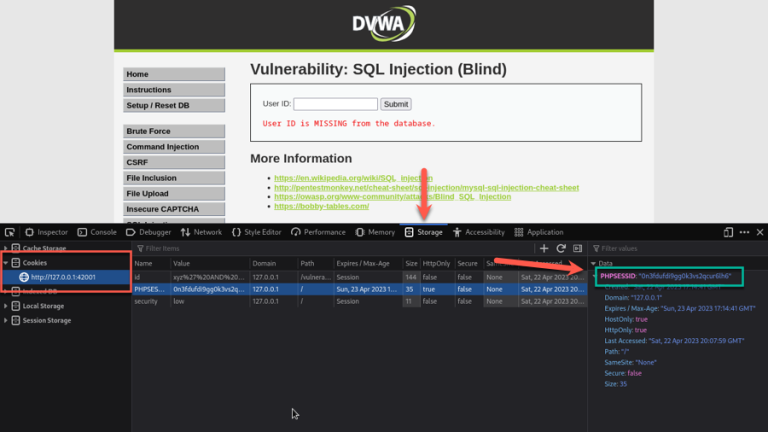Click the add cookie plus icon

tap(544, 248)
